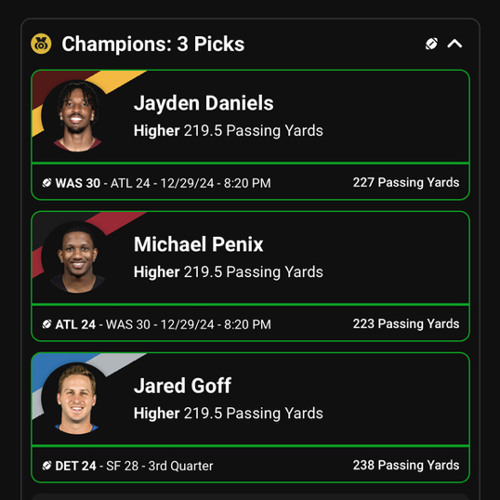This screenshot has width=500, height=500.
Task: Open WAS 30 - ATL 24 game details
Action: click(163, 183)
